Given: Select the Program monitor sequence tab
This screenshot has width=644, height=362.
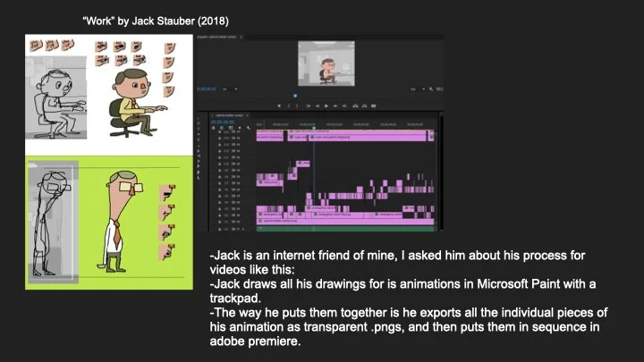Looking at the screenshot, I should click(x=216, y=37).
